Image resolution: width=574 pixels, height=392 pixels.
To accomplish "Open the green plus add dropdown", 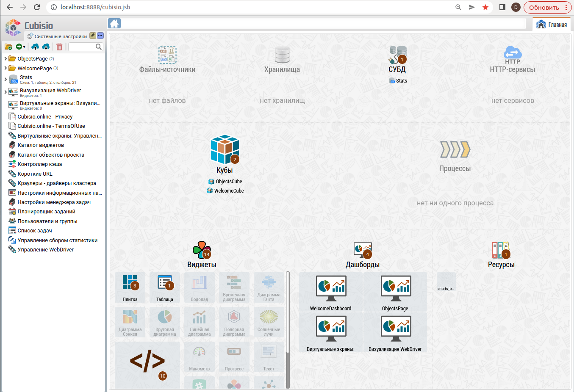I will [x=20, y=47].
